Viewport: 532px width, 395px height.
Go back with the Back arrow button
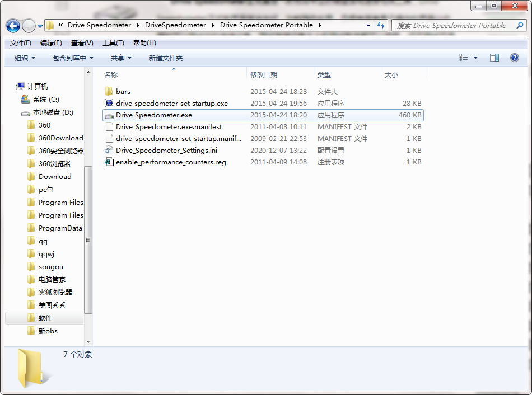[13, 26]
